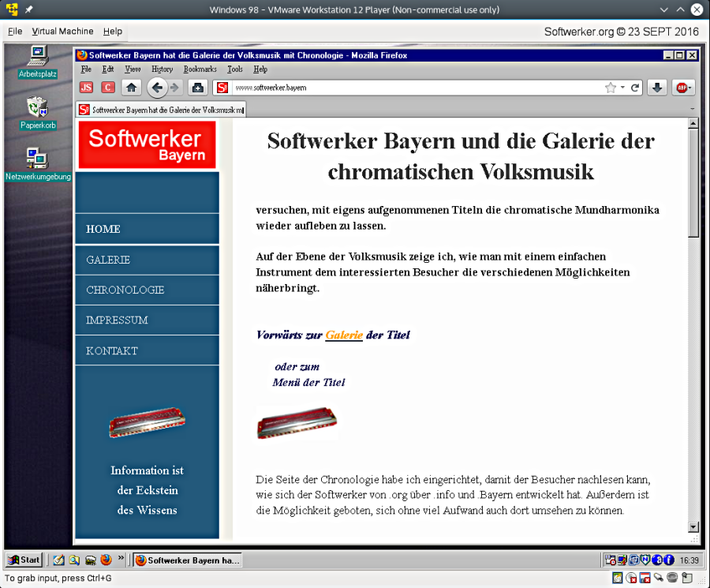Click the back arrow navigation button

(x=157, y=88)
